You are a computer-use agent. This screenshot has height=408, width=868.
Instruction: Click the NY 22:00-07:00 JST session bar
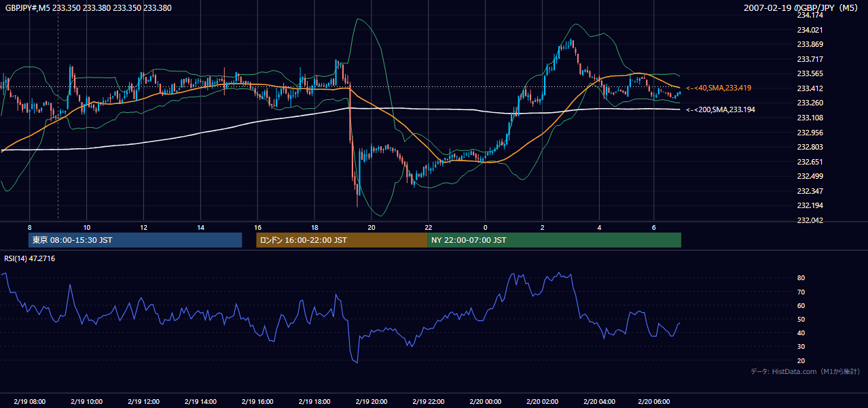(x=554, y=240)
